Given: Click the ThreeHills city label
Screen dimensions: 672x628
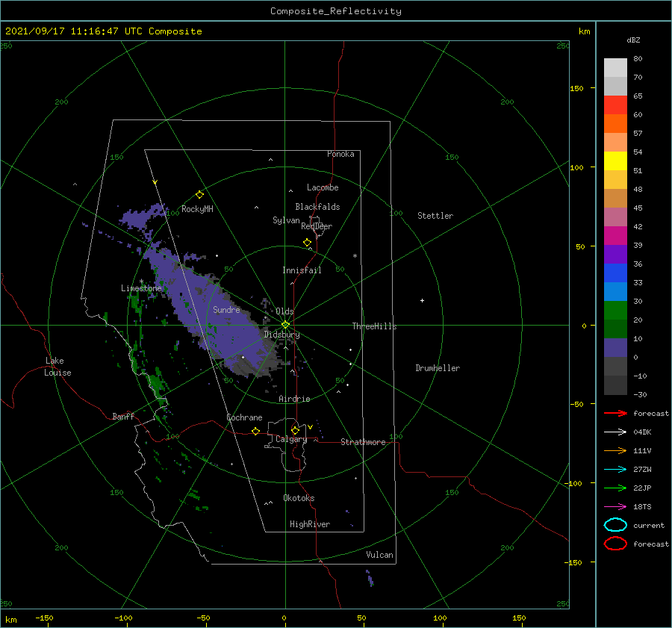Looking at the screenshot, I should pos(375,326).
